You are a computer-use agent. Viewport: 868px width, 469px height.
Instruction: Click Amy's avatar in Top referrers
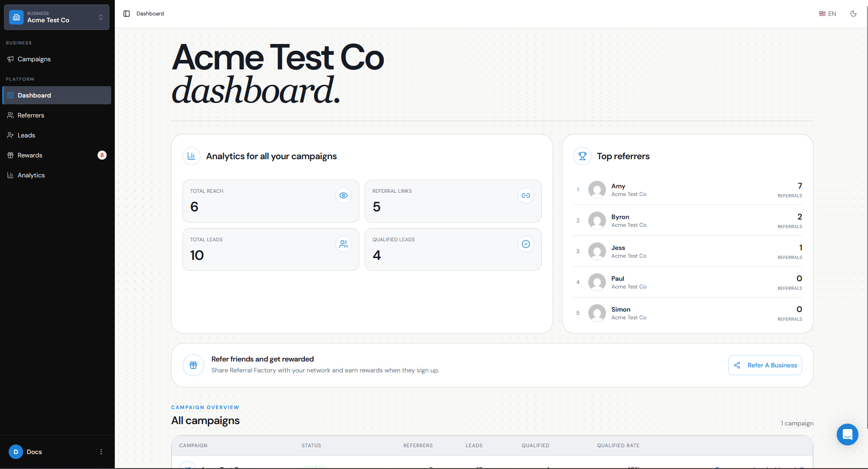(x=597, y=190)
